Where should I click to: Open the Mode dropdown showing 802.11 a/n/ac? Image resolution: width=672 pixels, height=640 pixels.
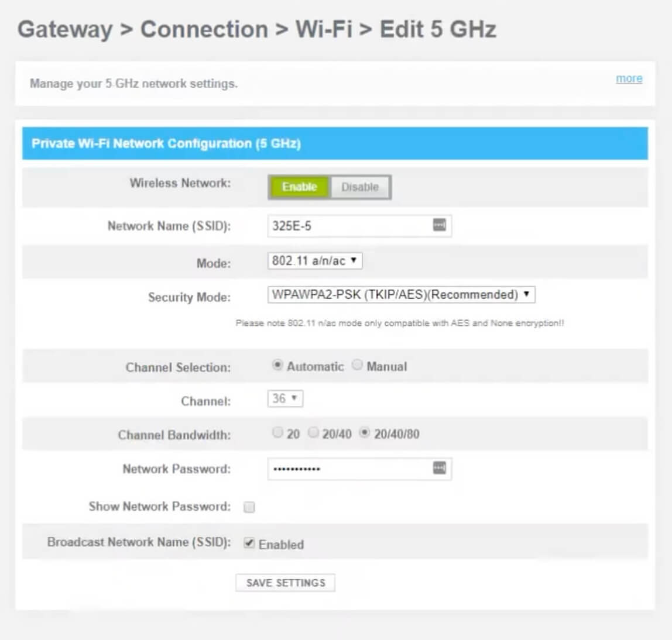[x=315, y=260]
